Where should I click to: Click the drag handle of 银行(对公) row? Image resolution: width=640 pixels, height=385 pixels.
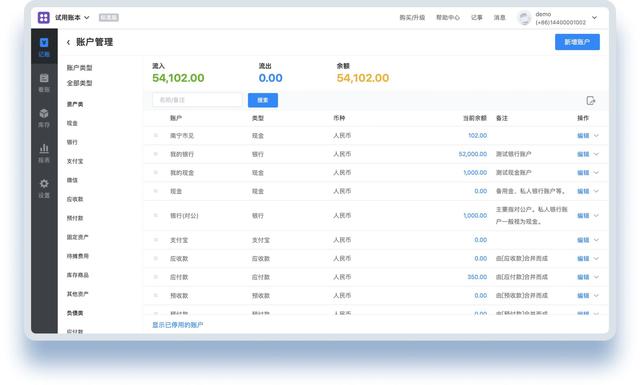coord(156,215)
